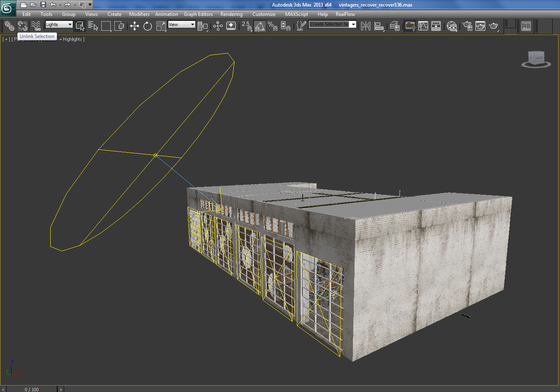Toggle the 2.5D Snaps button
The width and height of the screenshot is (560, 392).
tap(246, 26)
